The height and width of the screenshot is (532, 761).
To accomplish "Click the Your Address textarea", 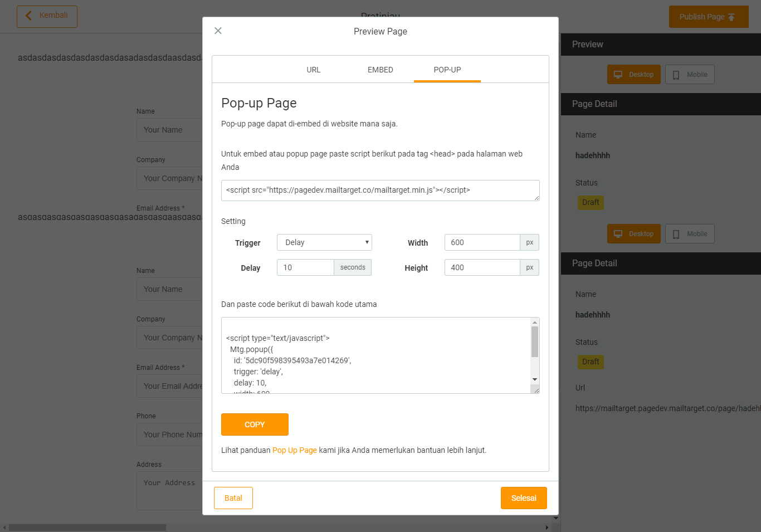I will point(170,491).
